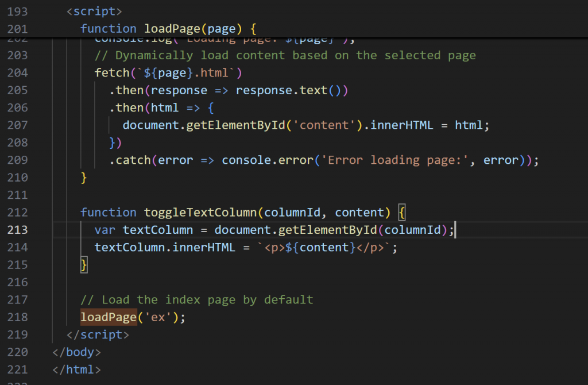Click 'textColumn.innerHTML' on line 214

coord(165,247)
